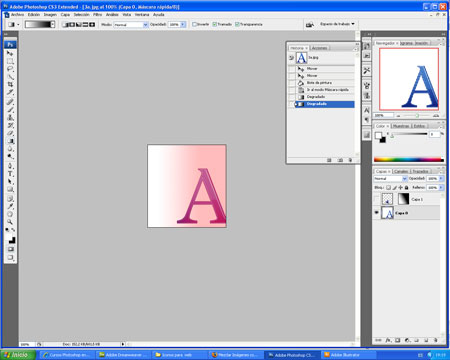Viewport: 450px width, 360px height.
Task: Select the Eyedropper tool
Action: (x=10, y=206)
